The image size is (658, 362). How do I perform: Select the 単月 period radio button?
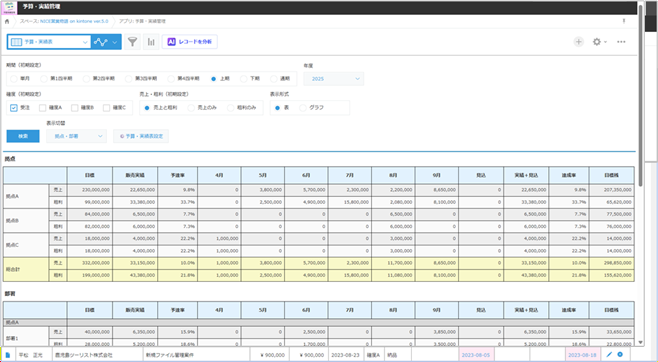tap(14, 78)
